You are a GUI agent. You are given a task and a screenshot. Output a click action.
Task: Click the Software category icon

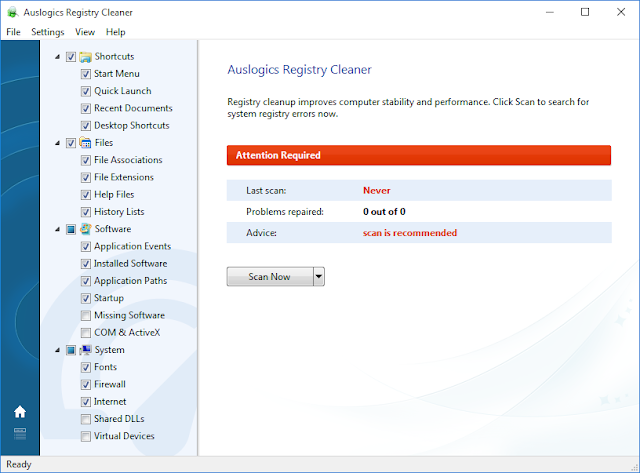[x=85, y=229]
